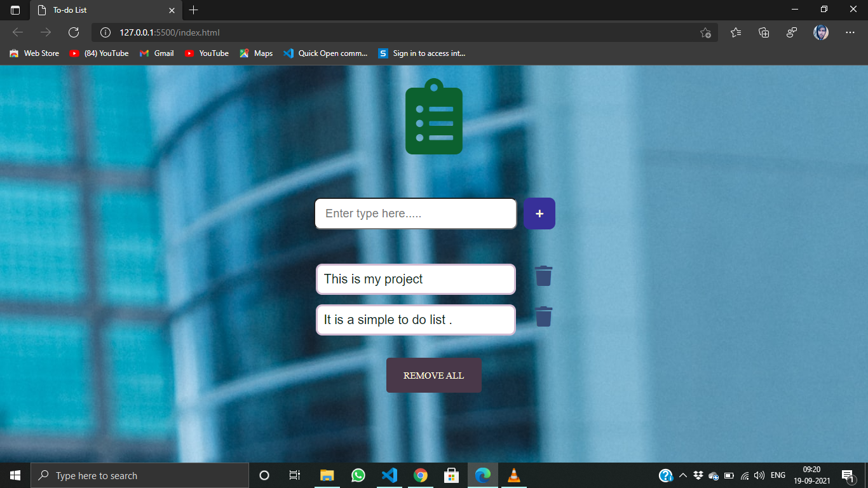
Task: Open the notification center icon
Action: [848, 475]
